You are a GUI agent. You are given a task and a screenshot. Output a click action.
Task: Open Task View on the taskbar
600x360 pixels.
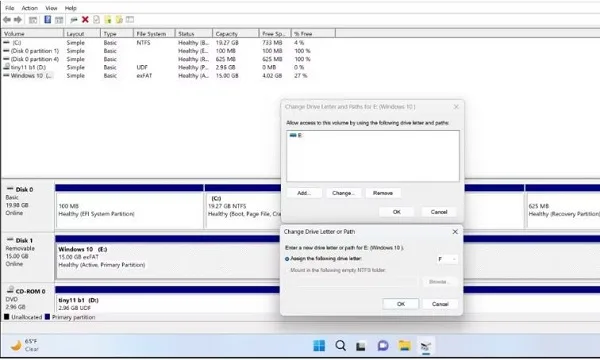coord(361,346)
